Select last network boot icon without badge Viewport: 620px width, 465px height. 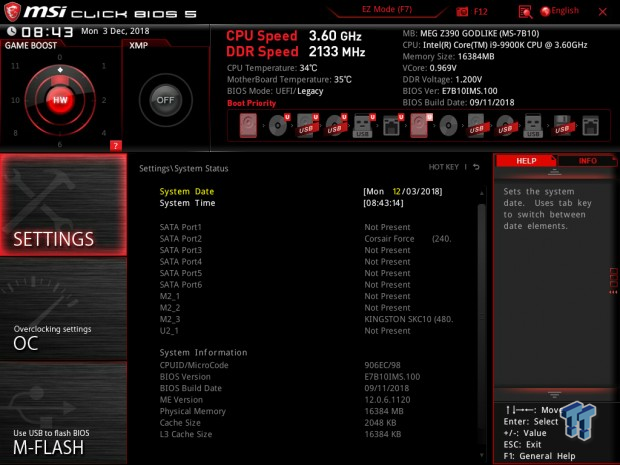point(590,126)
